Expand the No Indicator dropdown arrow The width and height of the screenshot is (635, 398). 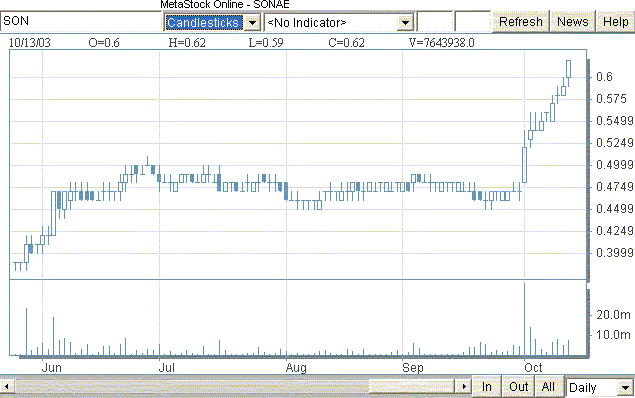[405, 22]
